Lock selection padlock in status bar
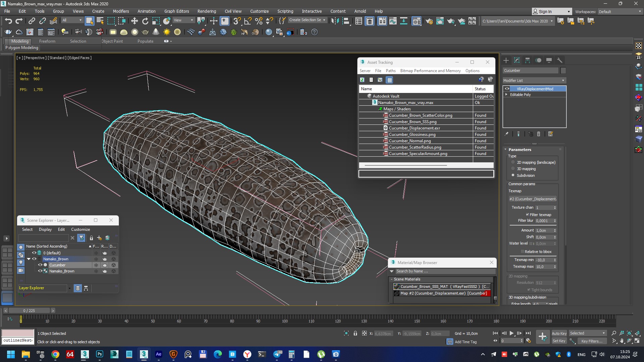The height and width of the screenshot is (362, 644). 355,333
